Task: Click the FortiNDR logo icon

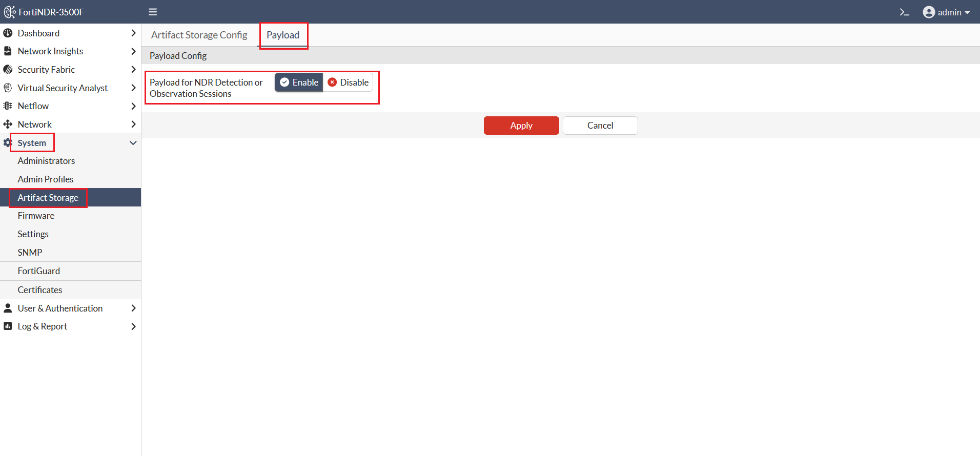Action: (x=10, y=12)
